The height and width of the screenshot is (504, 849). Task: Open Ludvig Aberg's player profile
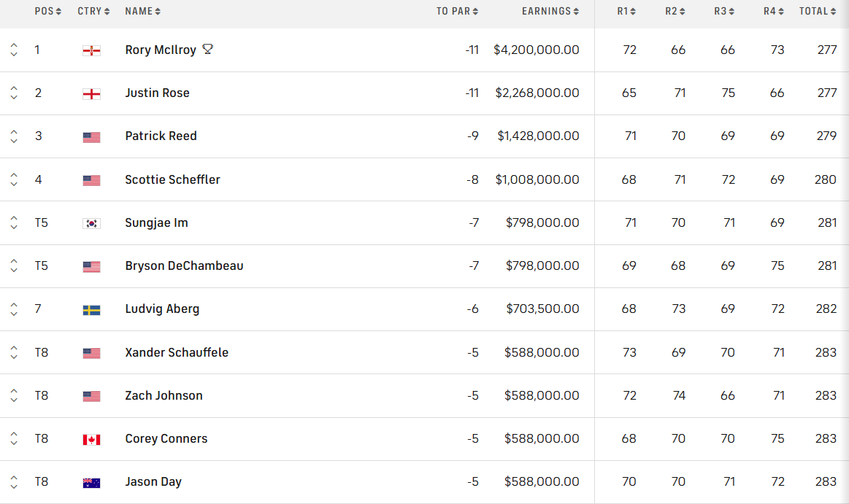(x=162, y=309)
